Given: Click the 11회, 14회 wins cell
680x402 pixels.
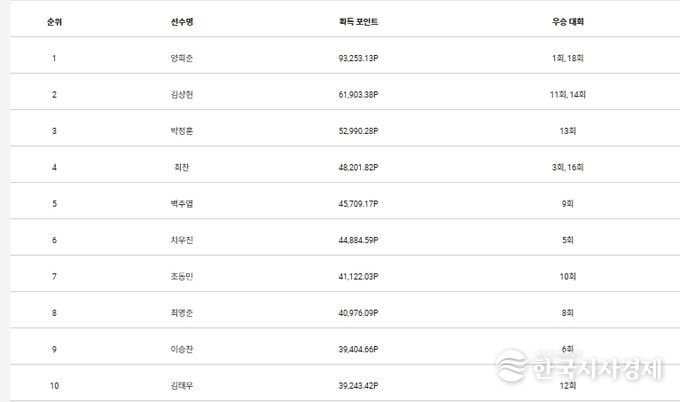Looking at the screenshot, I should (x=568, y=94).
